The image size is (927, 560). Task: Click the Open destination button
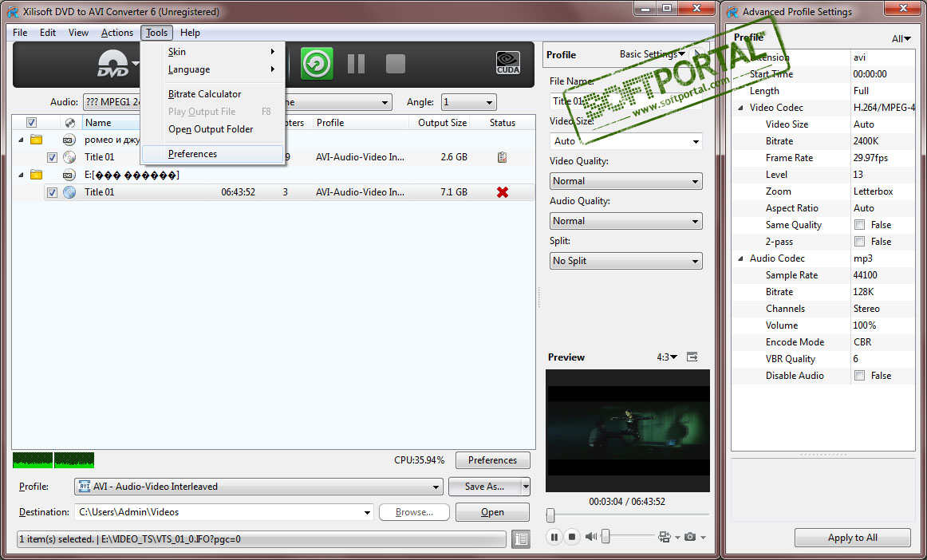click(x=492, y=512)
